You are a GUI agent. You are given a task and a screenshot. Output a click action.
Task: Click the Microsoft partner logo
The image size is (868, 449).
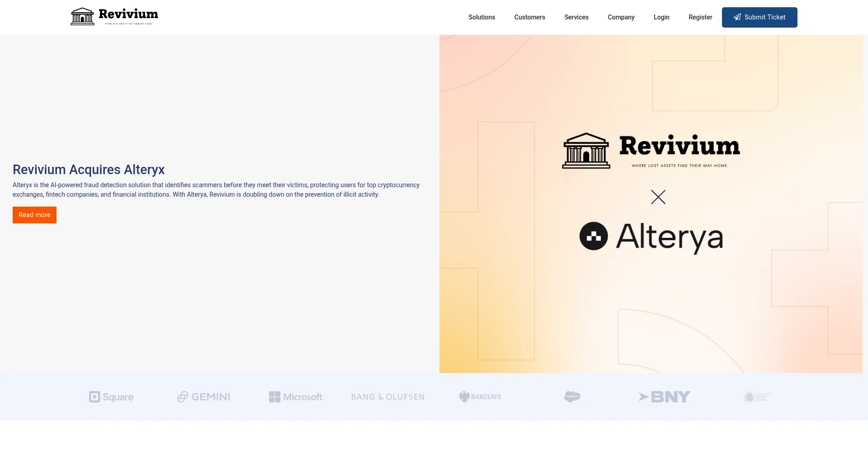click(296, 397)
